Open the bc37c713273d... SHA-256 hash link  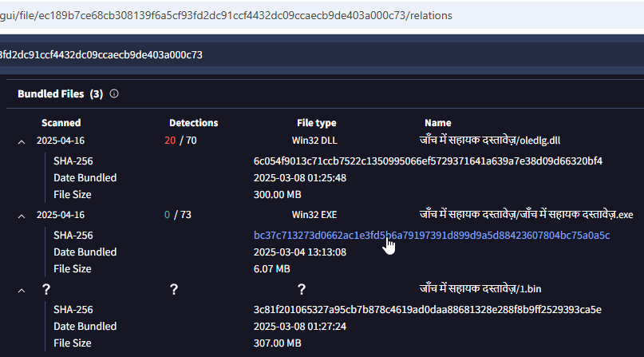[432, 235]
